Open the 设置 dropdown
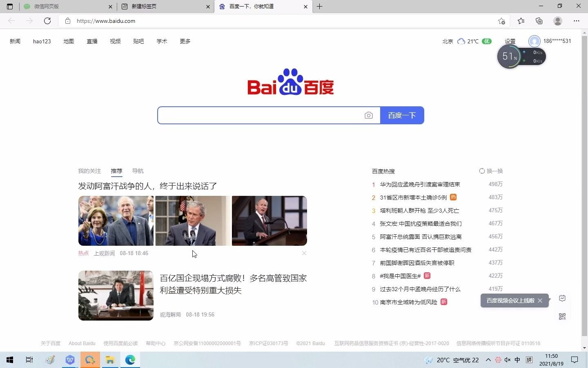 tap(510, 41)
